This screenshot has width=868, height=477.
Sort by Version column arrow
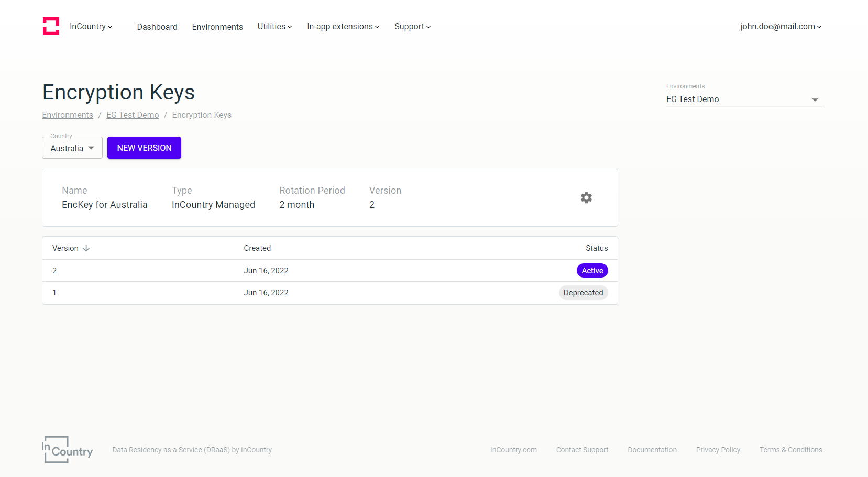coord(86,248)
